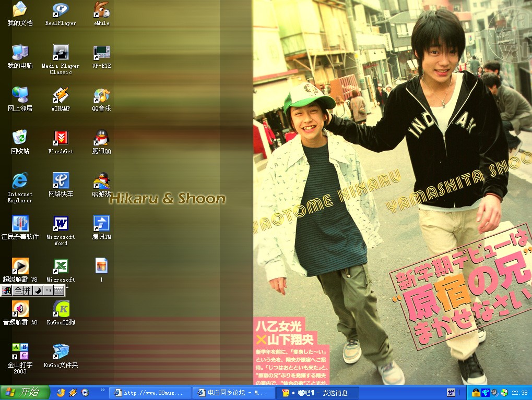The width and height of the screenshot is (532, 400).
Task: Open the Media Player Classic shortcut
Action: [x=61, y=53]
